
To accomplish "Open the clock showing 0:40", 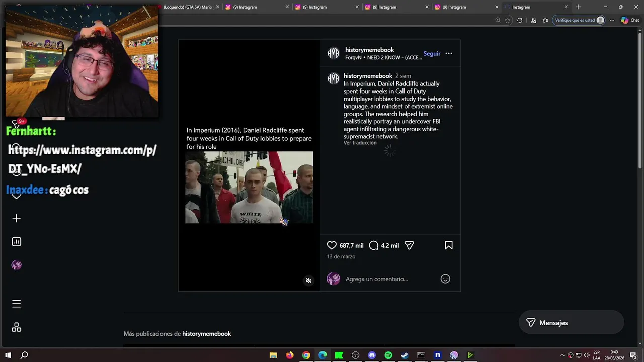I will [614, 355].
